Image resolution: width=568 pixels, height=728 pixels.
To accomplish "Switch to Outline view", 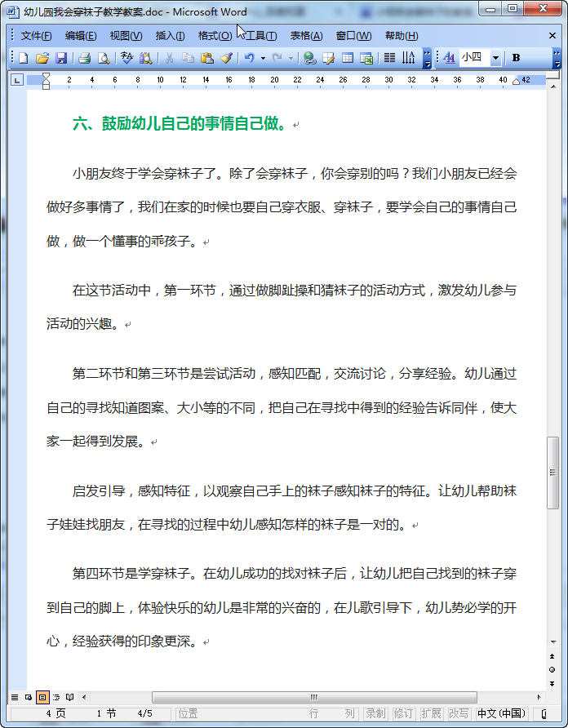I will coord(56,697).
